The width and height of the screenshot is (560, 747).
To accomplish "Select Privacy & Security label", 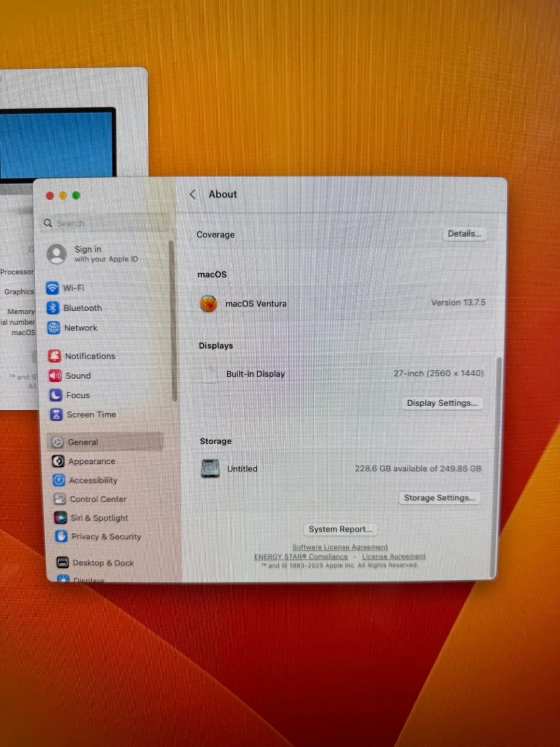I will tap(106, 536).
